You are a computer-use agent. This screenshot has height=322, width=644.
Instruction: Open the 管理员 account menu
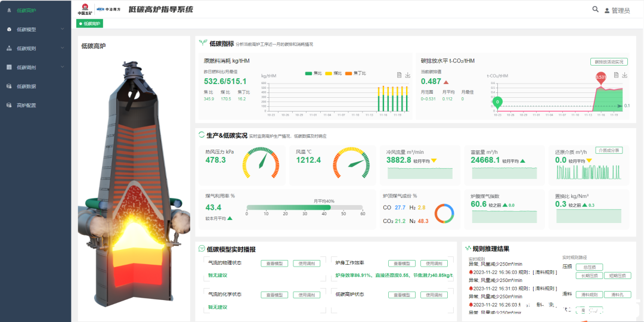coord(617,11)
